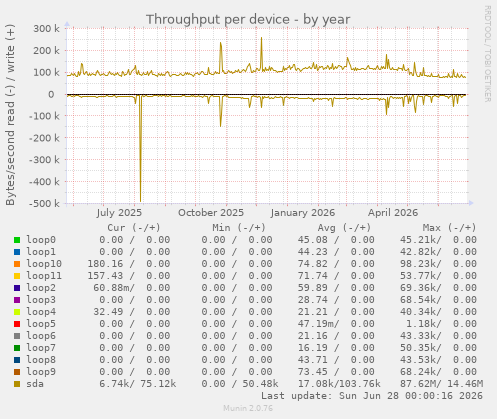The height and width of the screenshot is (419, 497).
Task: Click loop5 average value '47.19m/ 0.00'
Action: pos(336,324)
